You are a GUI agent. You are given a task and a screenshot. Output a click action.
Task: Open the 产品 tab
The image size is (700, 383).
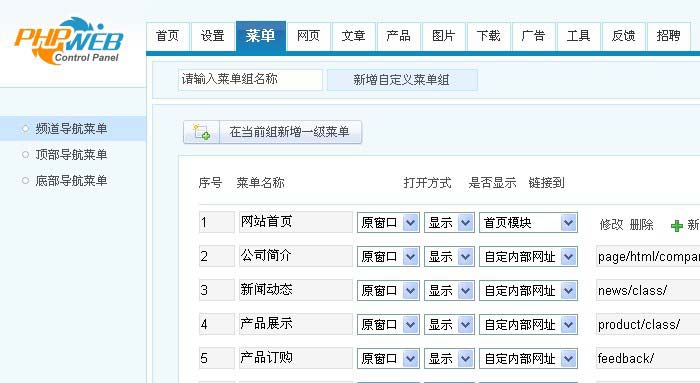[x=398, y=36]
